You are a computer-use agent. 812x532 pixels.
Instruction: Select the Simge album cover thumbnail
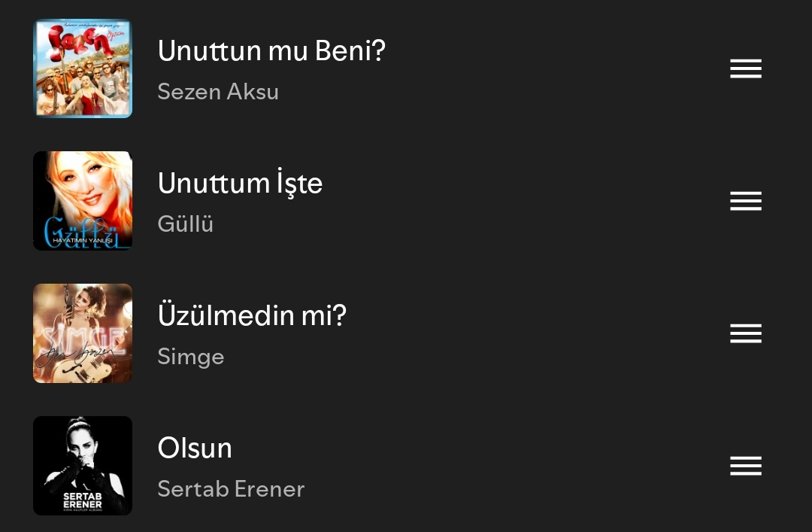(x=83, y=333)
